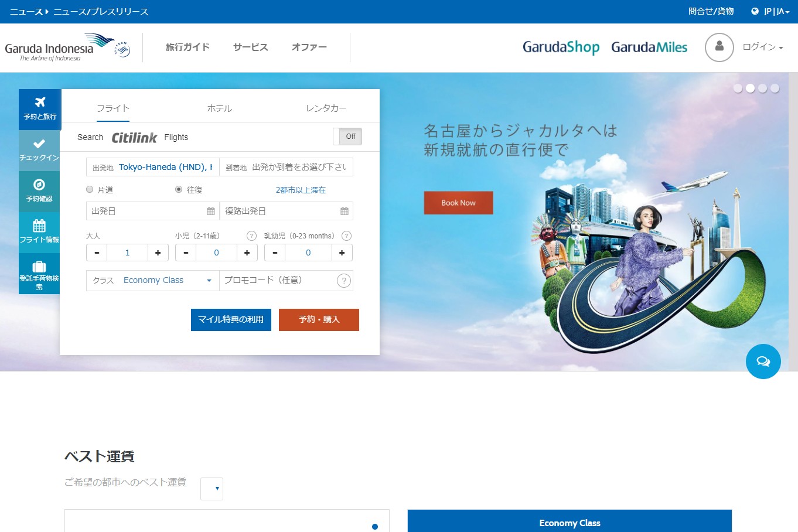
Task: Open the ニュース dropdown in top bar
Action: pyautogui.click(x=29, y=11)
